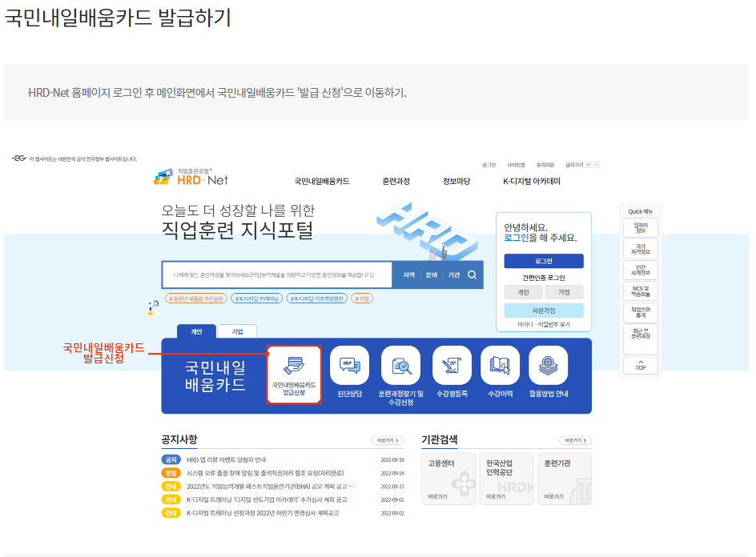The height and width of the screenshot is (557, 756).
Task: Open 국가 자격정보 quick menu item
Action: (x=641, y=249)
